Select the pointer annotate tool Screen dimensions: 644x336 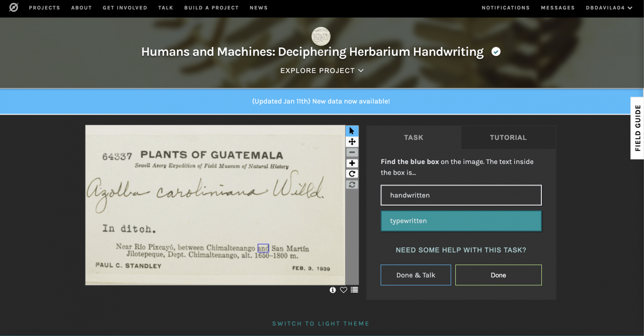tap(352, 131)
